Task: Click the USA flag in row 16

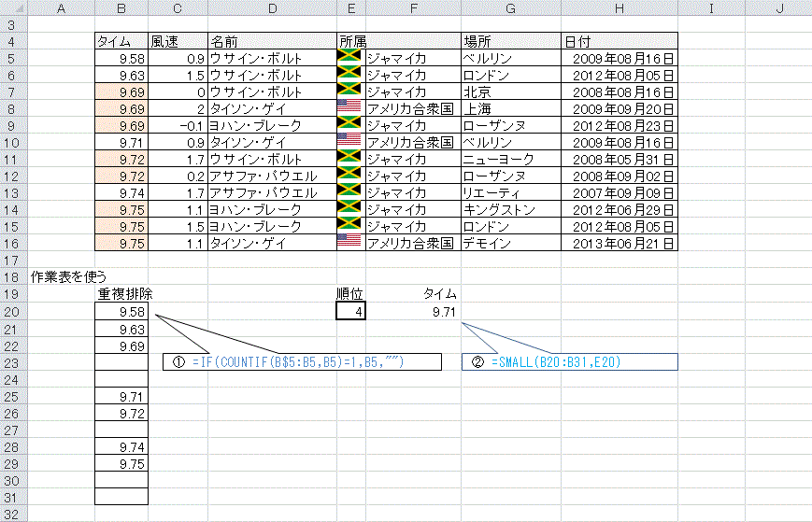Action: click(349, 242)
